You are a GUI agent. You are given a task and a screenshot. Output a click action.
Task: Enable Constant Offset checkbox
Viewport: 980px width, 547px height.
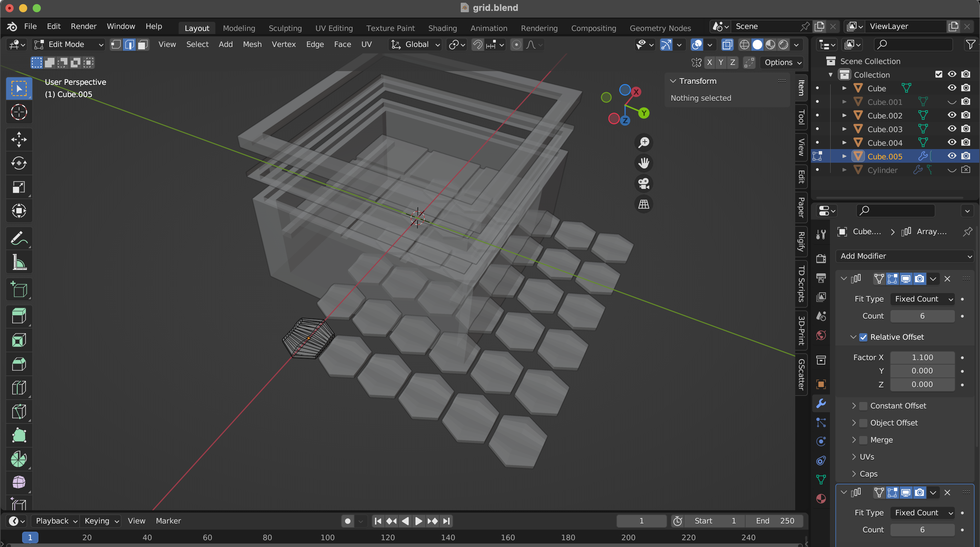863,406
